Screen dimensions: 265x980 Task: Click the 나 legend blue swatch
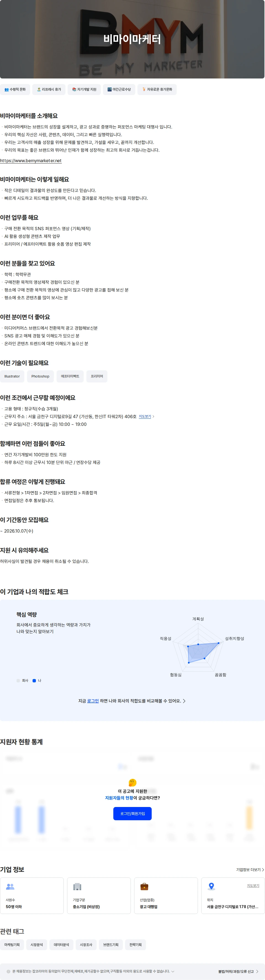pos(34,681)
